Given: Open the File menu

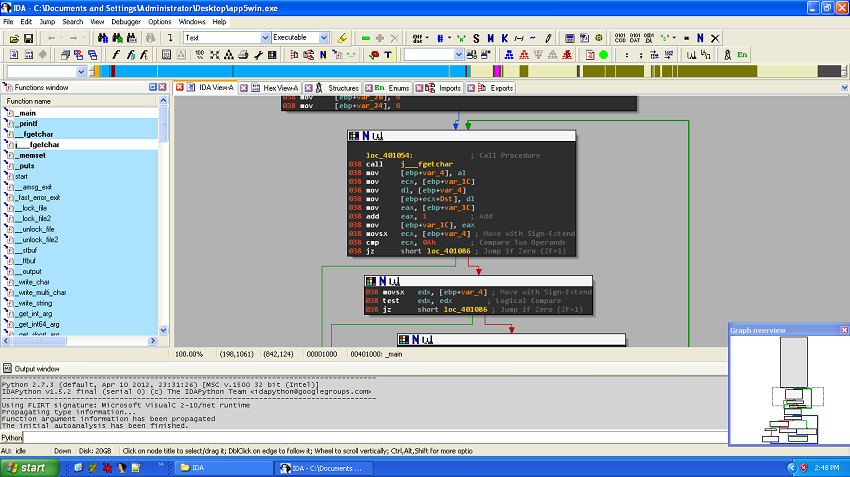Looking at the screenshot, I should click(x=8, y=22).
